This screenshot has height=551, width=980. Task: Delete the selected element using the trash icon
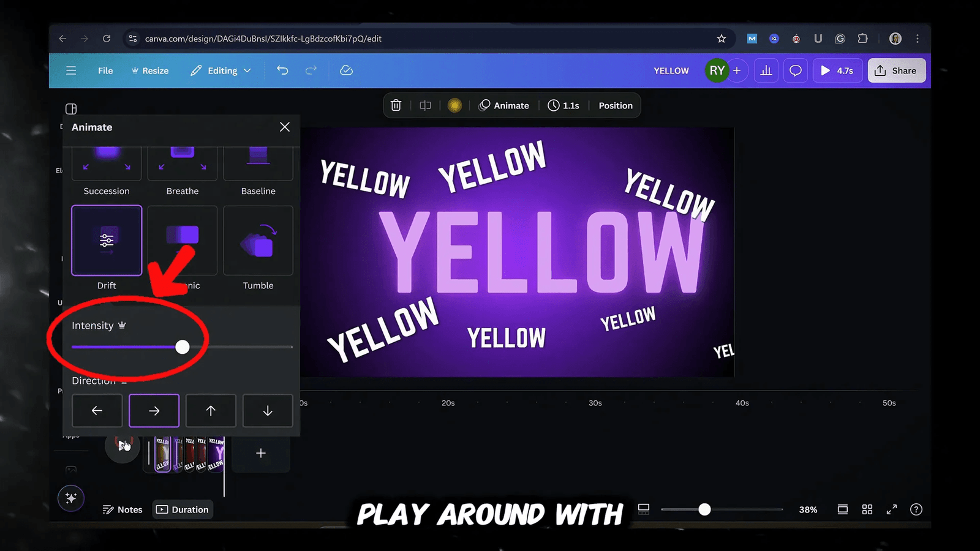click(x=396, y=105)
